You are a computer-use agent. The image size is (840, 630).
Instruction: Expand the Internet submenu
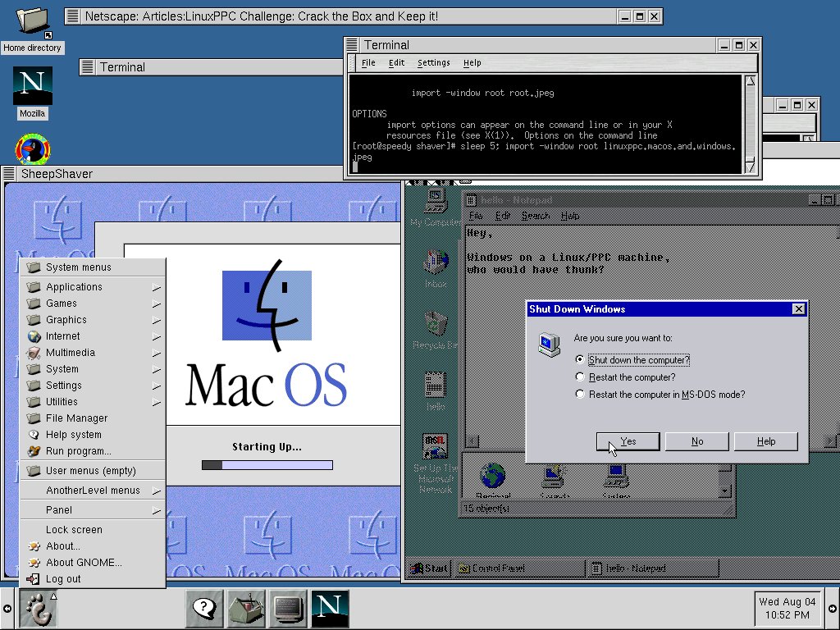pos(94,336)
